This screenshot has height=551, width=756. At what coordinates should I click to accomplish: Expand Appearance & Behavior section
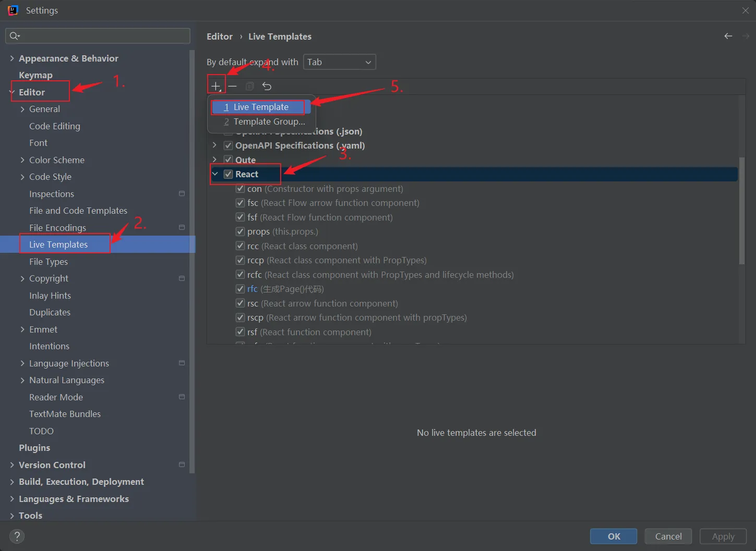(11, 58)
